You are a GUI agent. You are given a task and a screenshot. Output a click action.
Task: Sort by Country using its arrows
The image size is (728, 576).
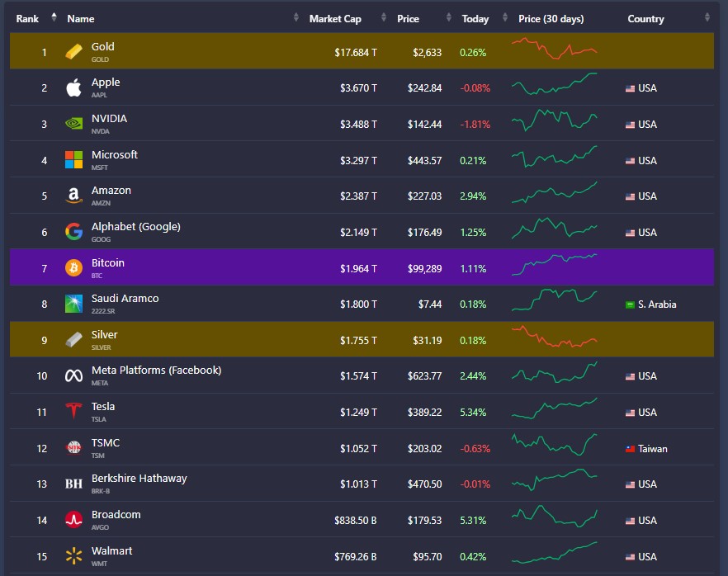pyautogui.click(x=707, y=17)
